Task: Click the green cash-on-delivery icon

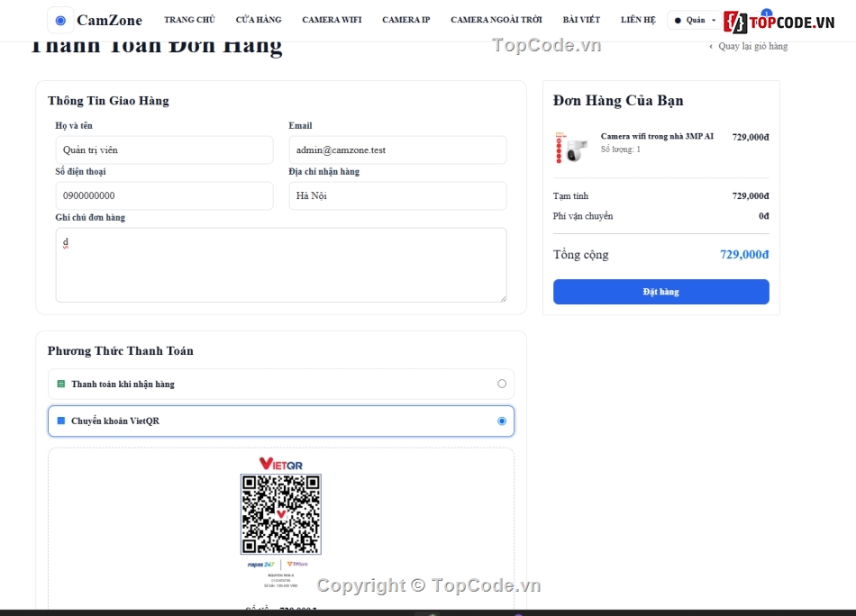Action: [61, 385]
